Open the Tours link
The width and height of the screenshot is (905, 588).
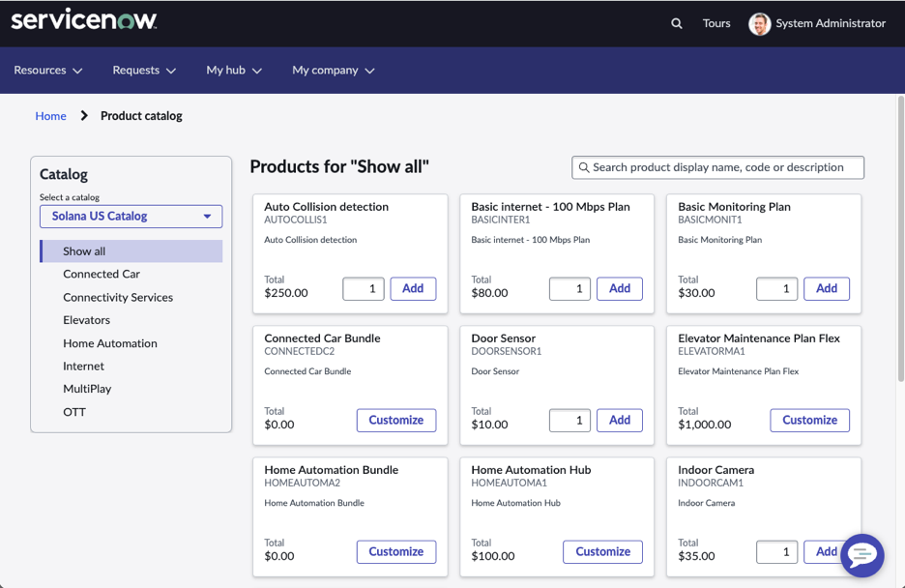point(716,23)
